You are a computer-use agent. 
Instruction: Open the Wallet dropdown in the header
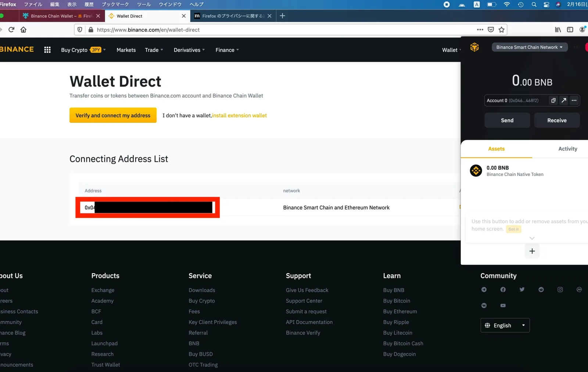[451, 50]
